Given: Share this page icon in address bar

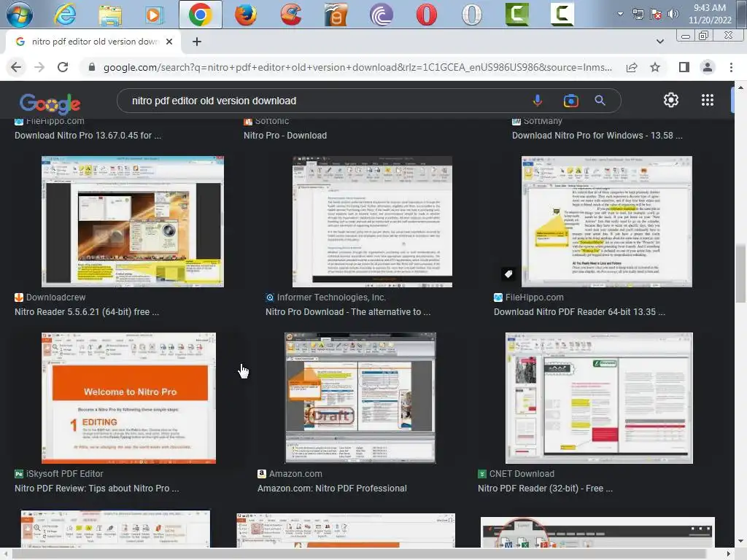Looking at the screenshot, I should (632, 67).
